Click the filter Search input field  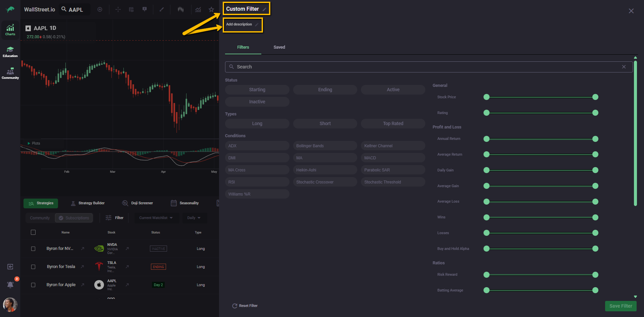pos(426,67)
